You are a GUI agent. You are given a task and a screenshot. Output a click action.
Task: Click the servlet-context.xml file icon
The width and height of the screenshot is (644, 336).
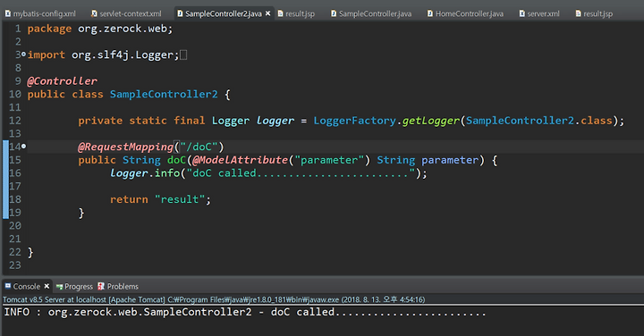tap(94, 13)
